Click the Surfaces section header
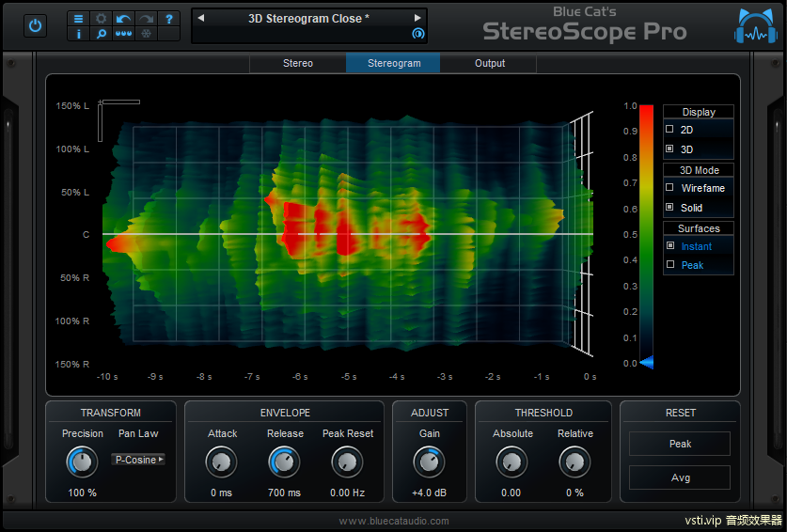The image size is (787, 532). 699,228
